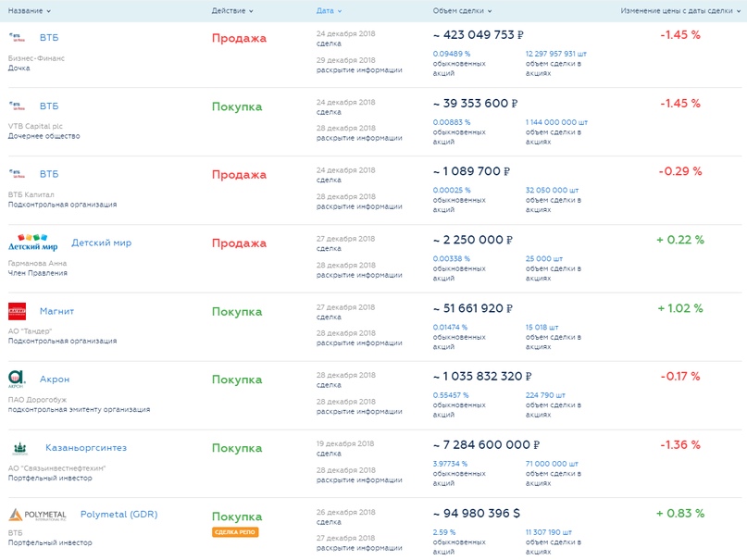Open the blue Детский мир text link
Image resolution: width=747 pixels, height=560 pixels.
[x=102, y=243]
